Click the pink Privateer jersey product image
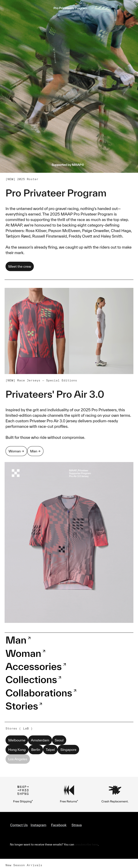 [x=69, y=542]
